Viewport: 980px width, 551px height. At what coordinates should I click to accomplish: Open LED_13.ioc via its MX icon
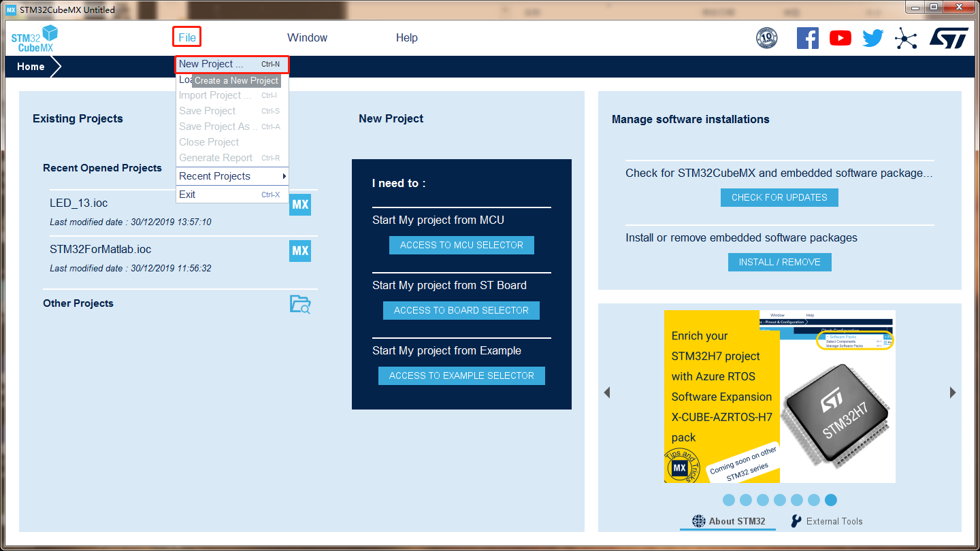click(300, 205)
